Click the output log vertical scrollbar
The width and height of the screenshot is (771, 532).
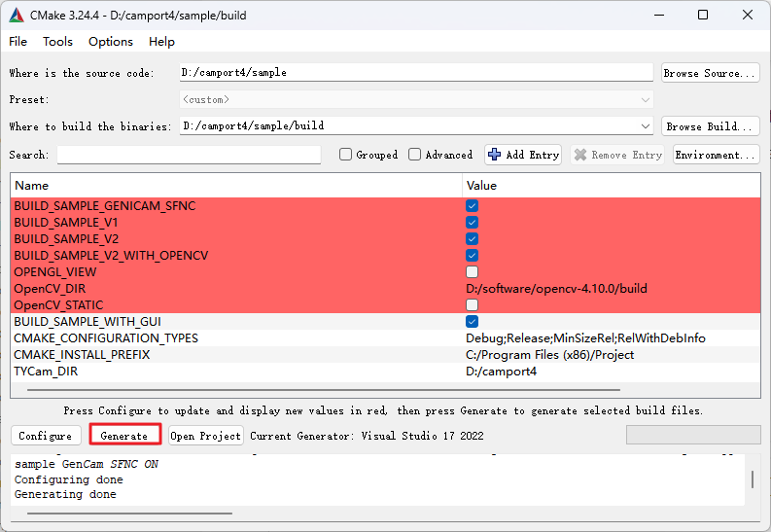coord(752,479)
